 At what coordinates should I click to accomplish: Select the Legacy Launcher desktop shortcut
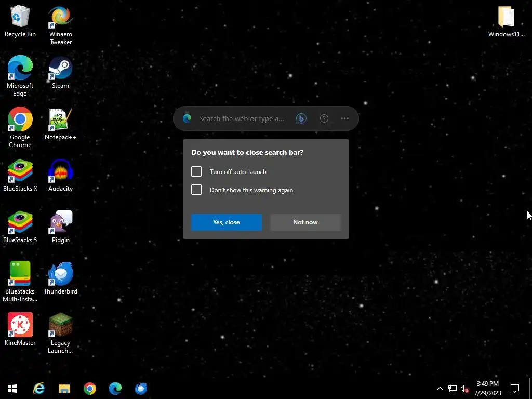60,334
